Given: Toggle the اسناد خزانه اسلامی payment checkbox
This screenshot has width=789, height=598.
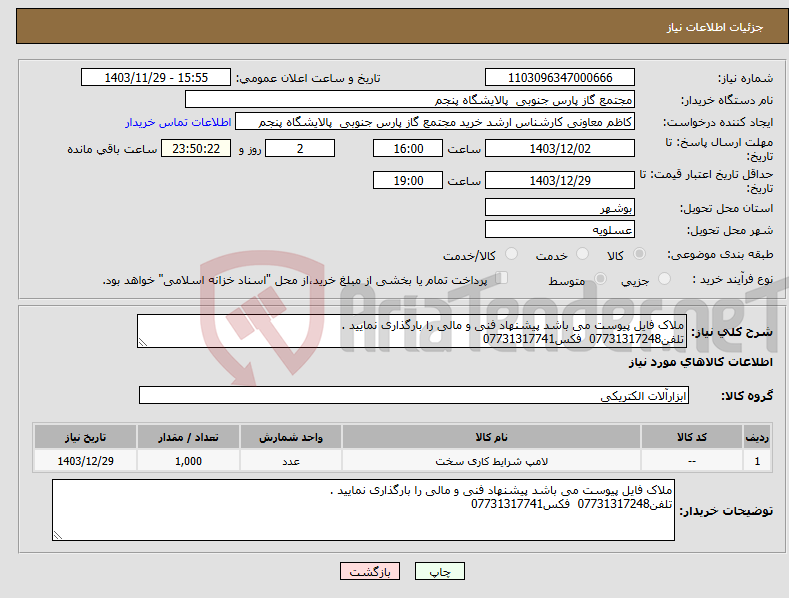Looking at the screenshot, I should [501, 278].
